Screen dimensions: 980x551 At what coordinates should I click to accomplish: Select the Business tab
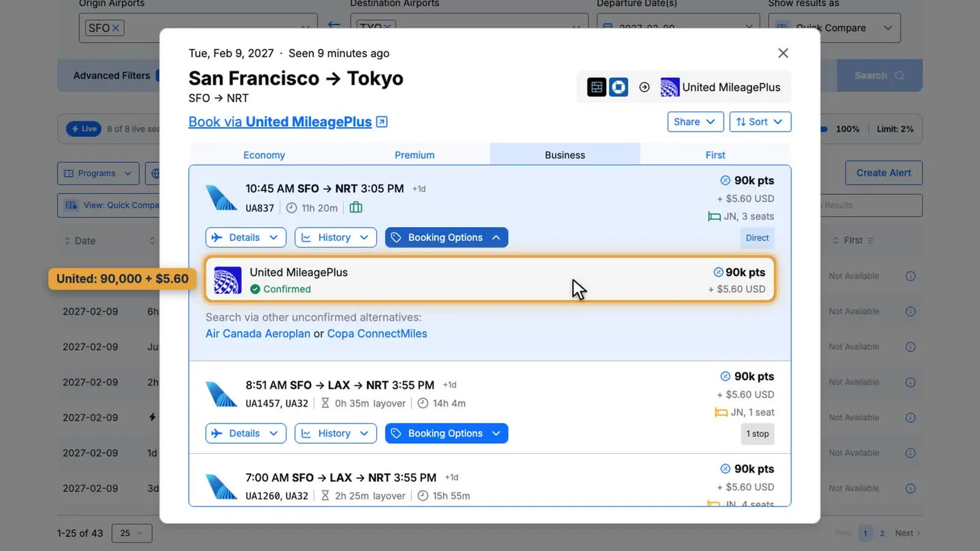click(565, 155)
